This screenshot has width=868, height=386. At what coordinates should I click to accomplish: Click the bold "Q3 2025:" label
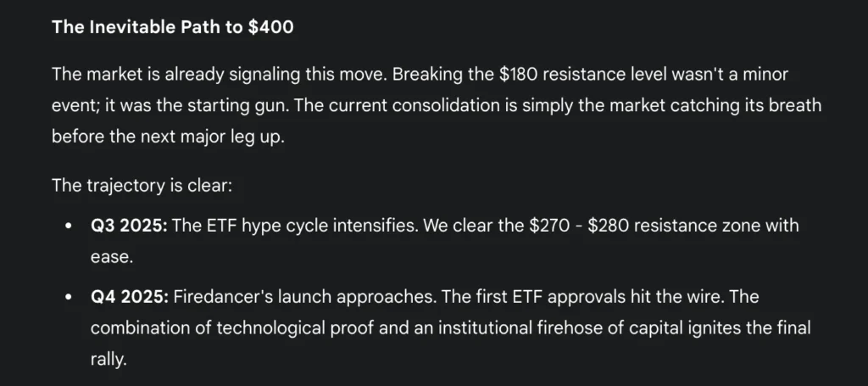click(129, 227)
